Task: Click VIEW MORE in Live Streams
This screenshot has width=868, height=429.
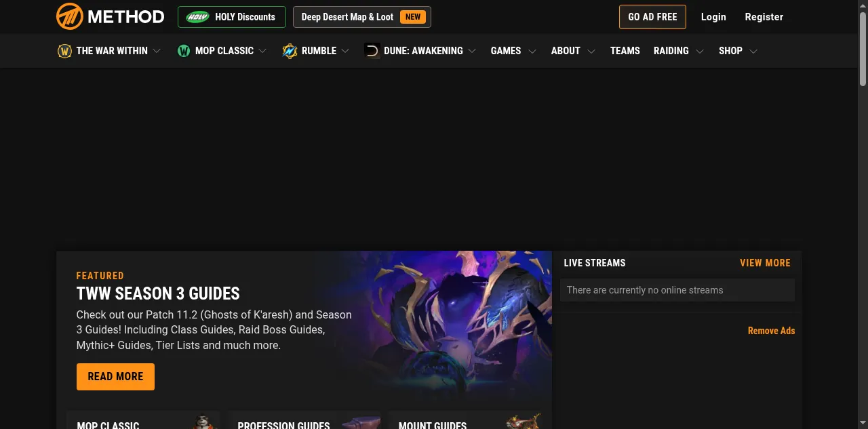Action: coord(765,263)
